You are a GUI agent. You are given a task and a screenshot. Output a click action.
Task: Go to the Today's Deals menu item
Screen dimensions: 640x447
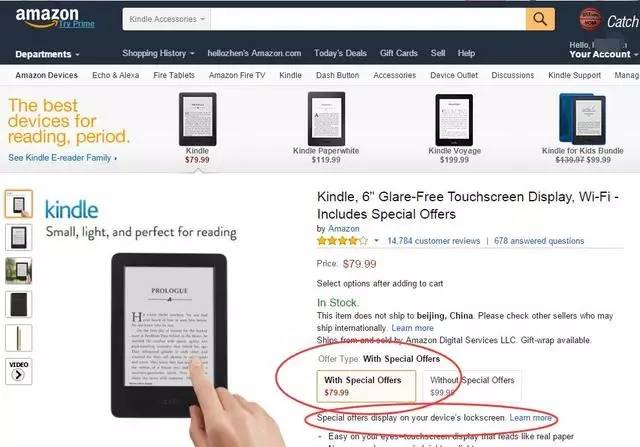click(340, 53)
